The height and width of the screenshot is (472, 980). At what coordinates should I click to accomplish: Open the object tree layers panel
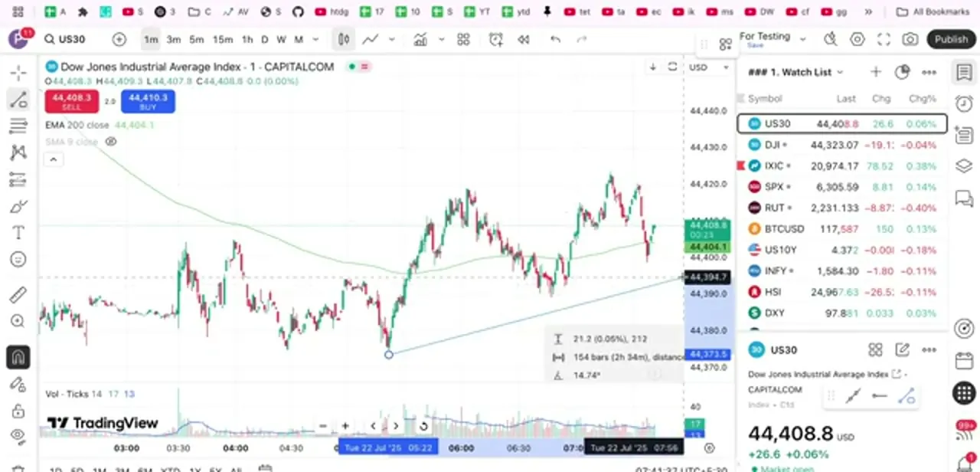(x=964, y=166)
